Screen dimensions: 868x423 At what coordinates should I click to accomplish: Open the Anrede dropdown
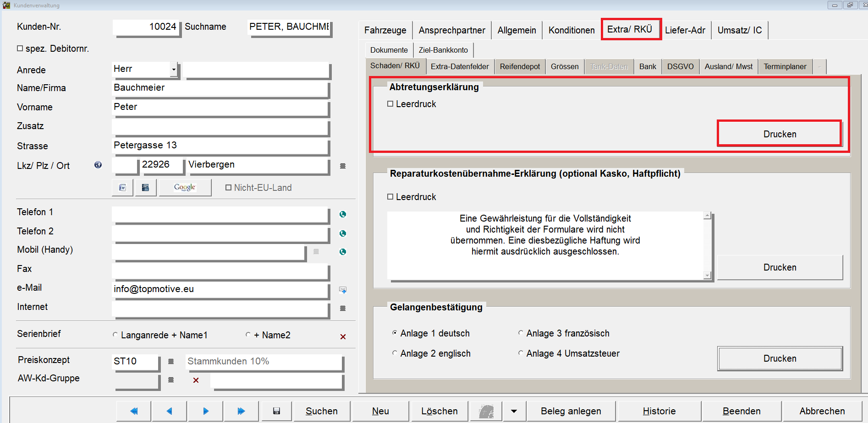click(174, 70)
